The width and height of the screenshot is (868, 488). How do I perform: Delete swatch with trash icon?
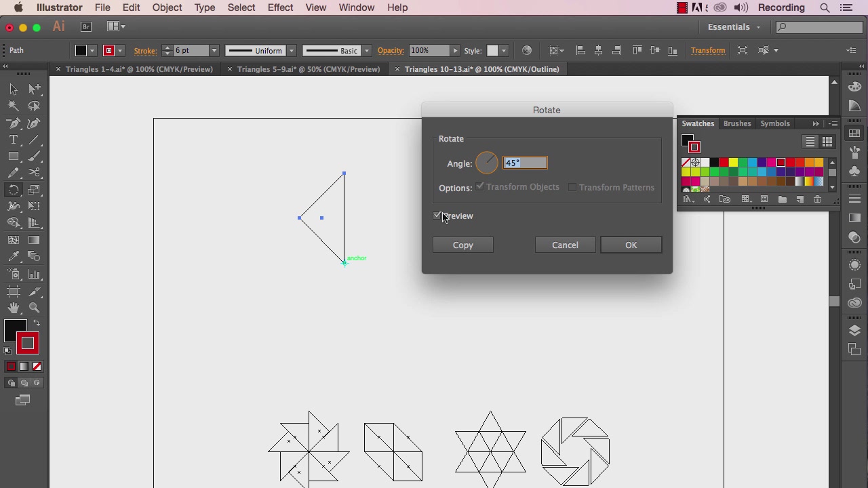(x=817, y=199)
